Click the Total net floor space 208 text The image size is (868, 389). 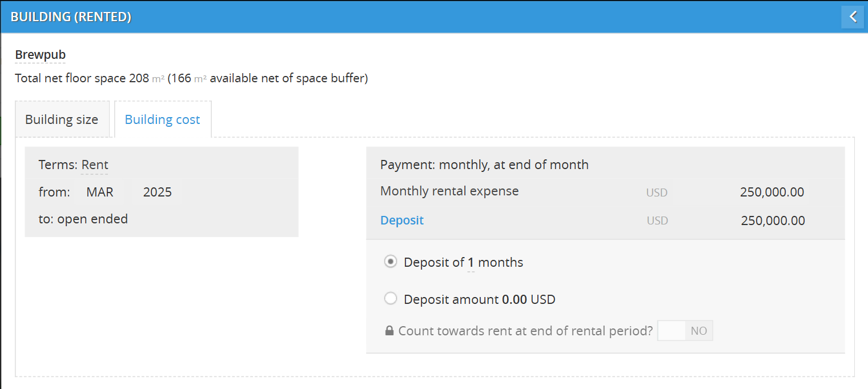point(82,78)
